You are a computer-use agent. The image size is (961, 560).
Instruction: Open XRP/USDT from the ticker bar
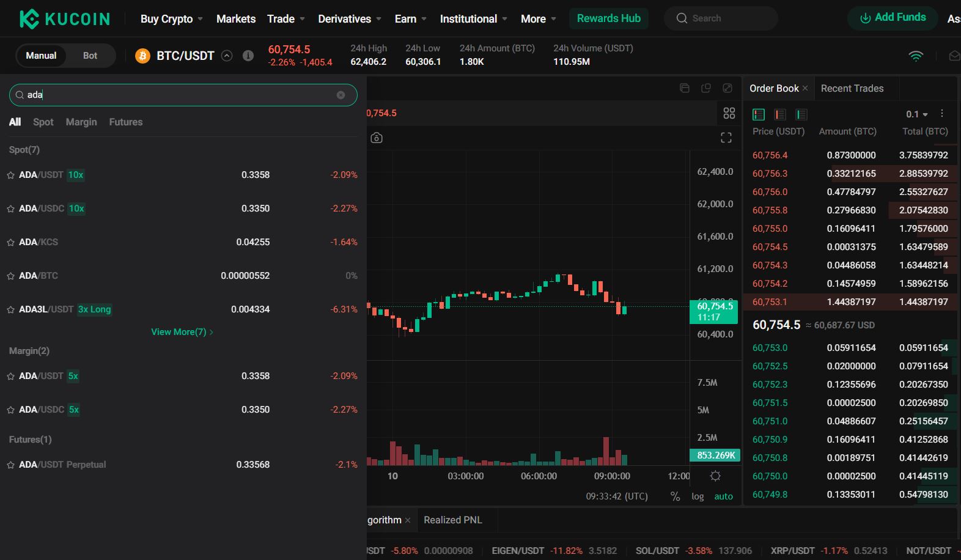(x=829, y=551)
